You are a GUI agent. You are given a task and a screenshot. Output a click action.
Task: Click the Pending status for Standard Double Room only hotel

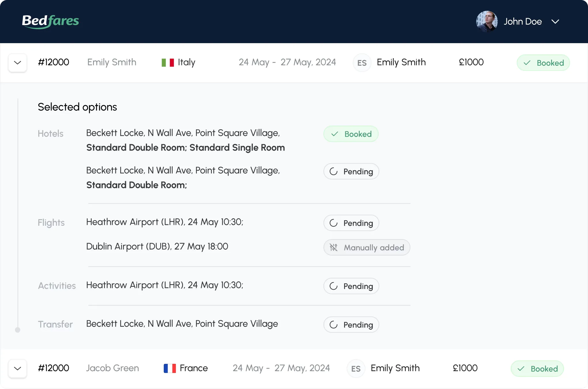tap(351, 171)
